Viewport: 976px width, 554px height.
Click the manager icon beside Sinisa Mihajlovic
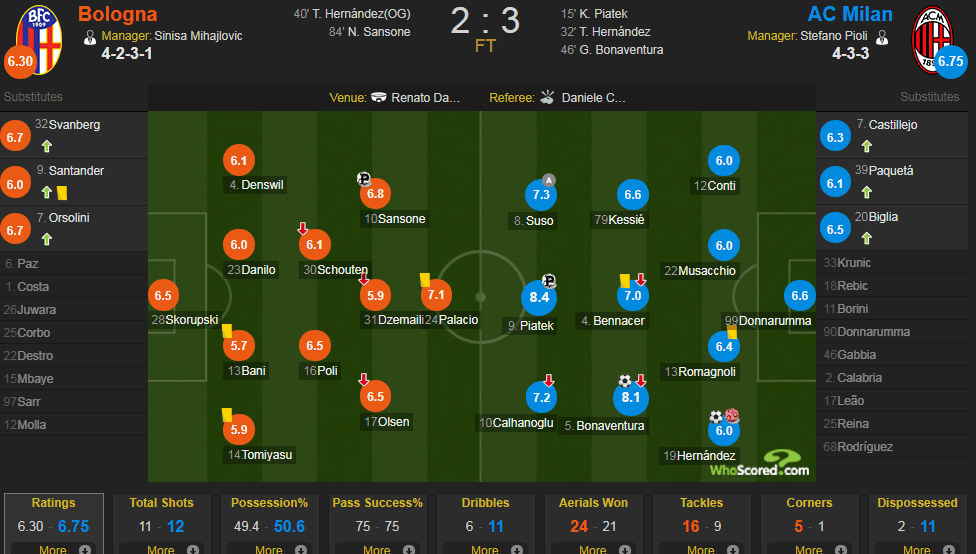coord(90,37)
